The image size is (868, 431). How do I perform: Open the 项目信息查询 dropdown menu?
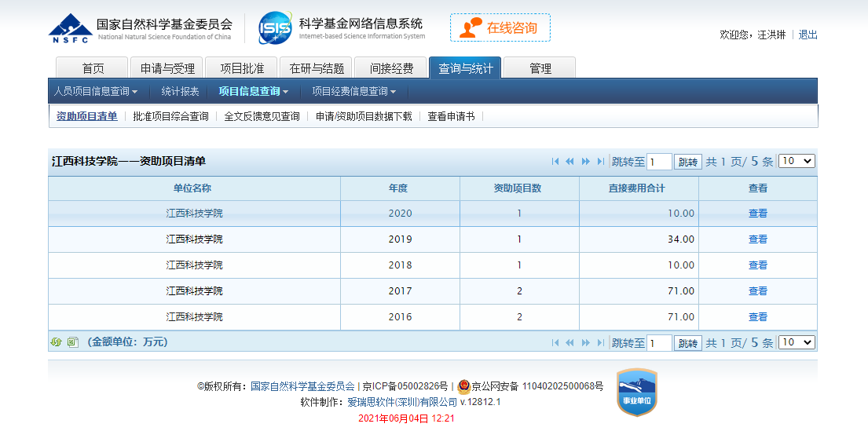click(x=253, y=91)
